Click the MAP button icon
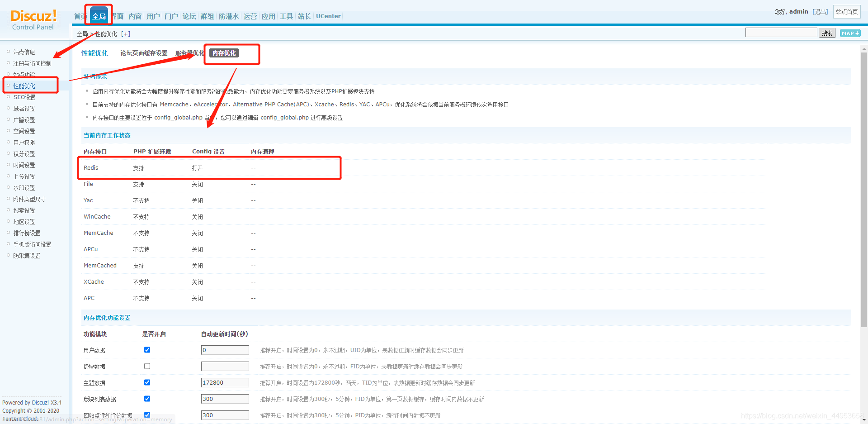This screenshot has height=424, width=868. [x=850, y=33]
